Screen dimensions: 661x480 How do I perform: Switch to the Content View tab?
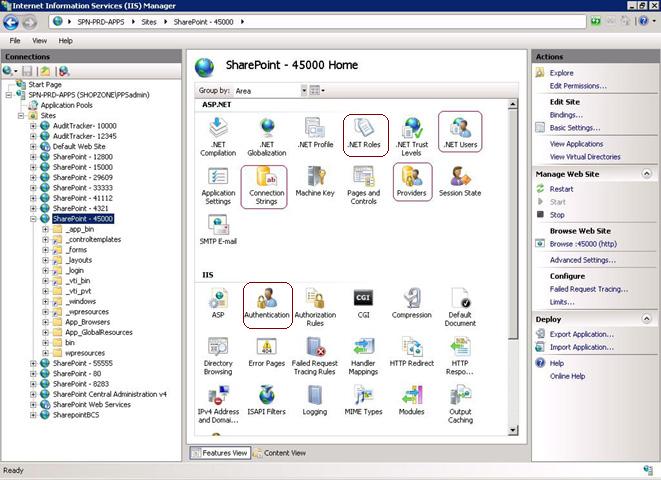coord(280,453)
